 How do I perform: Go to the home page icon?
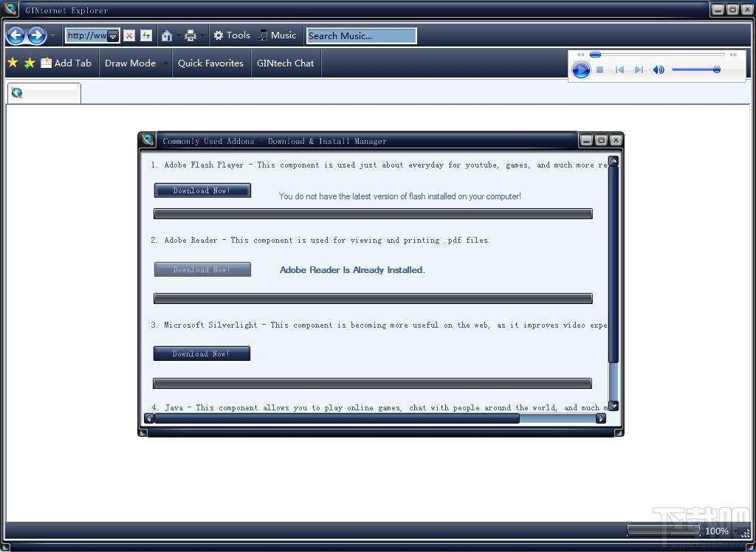click(x=167, y=35)
